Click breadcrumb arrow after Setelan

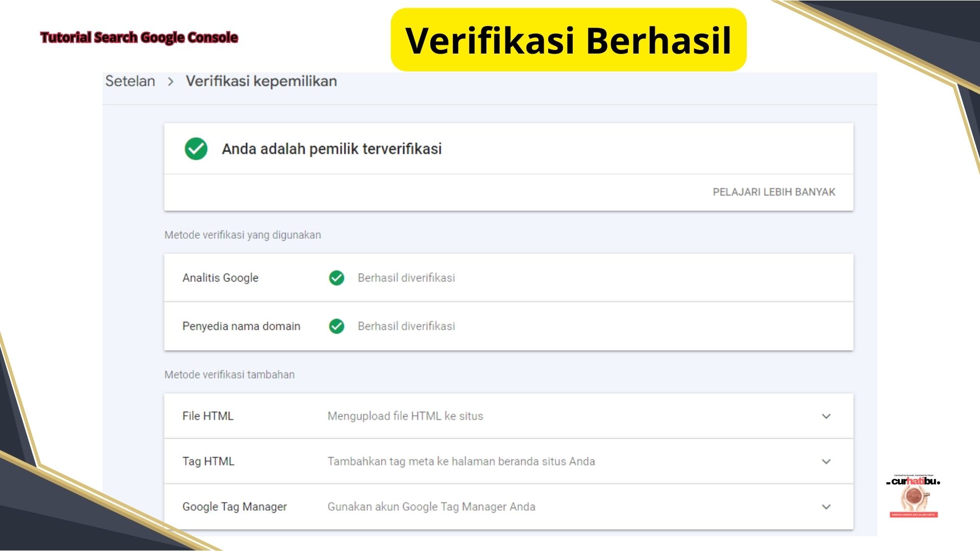click(170, 82)
